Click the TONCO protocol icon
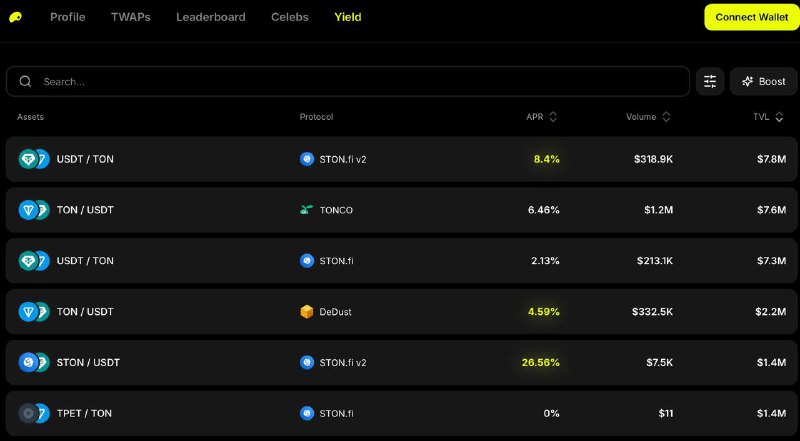The image size is (800, 441). pos(307,210)
